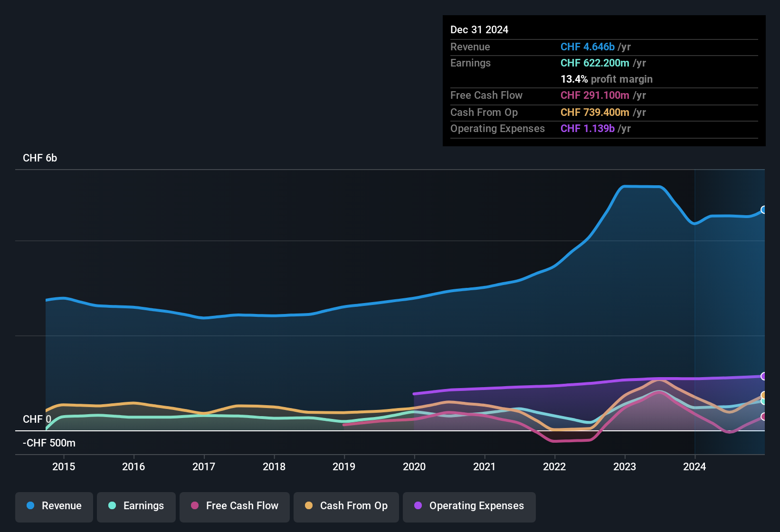Image resolution: width=780 pixels, height=532 pixels.
Task: Click the blue Revenue dot in the legend
Action: (30, 506)
